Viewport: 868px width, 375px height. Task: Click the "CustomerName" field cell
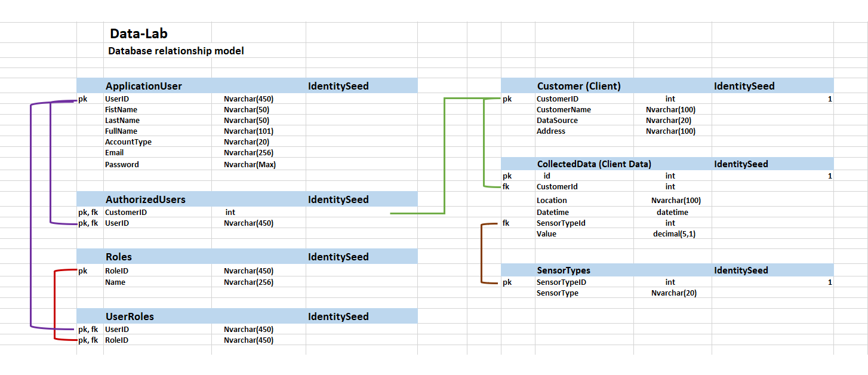[564, 110]
